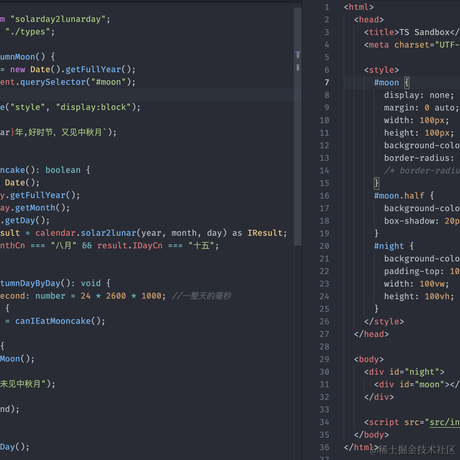Click line number 29 in the HTML gutter
The image size is (460, 460).
tap(324, 359)
